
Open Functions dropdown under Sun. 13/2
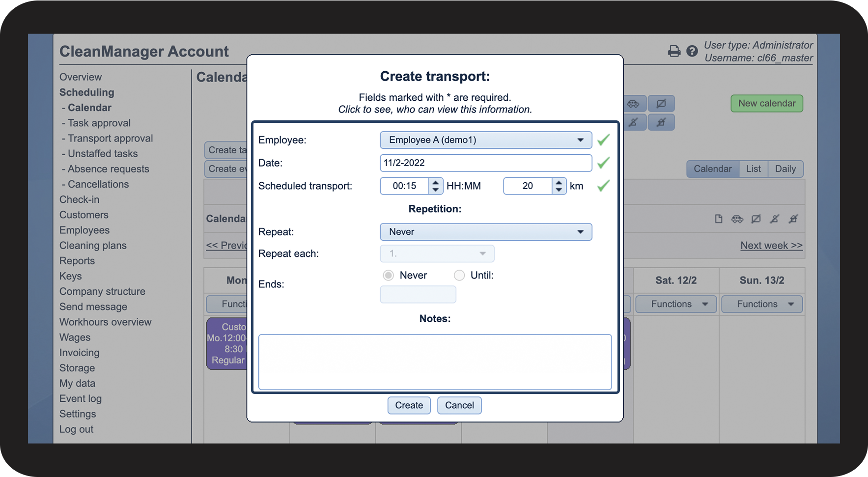762,304
